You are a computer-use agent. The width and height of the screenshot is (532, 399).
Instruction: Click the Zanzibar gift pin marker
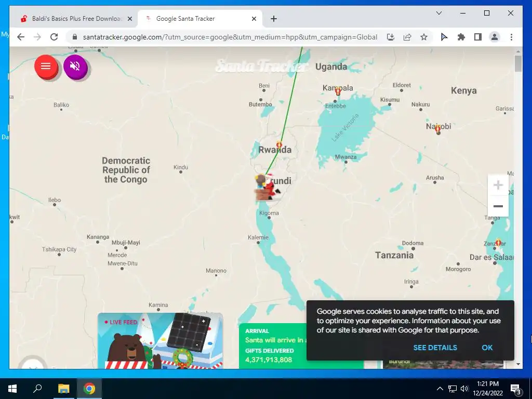point(498,242)
